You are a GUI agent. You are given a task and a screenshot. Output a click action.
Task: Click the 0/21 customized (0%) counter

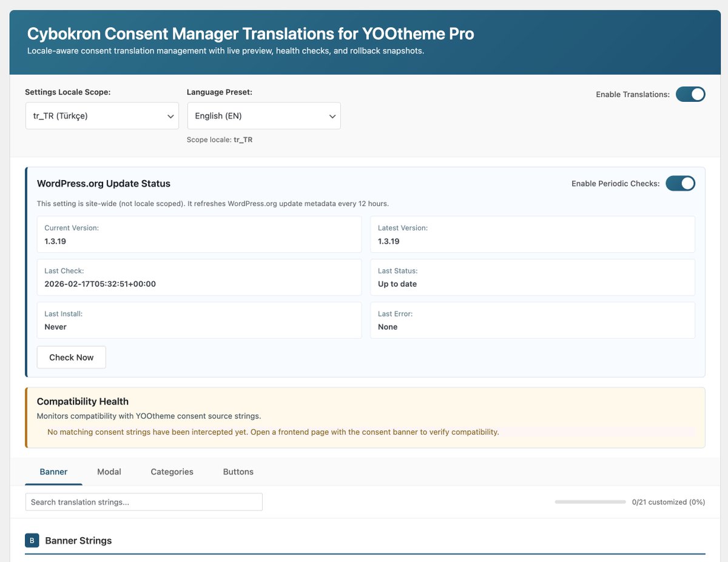[x=669, y=502]
